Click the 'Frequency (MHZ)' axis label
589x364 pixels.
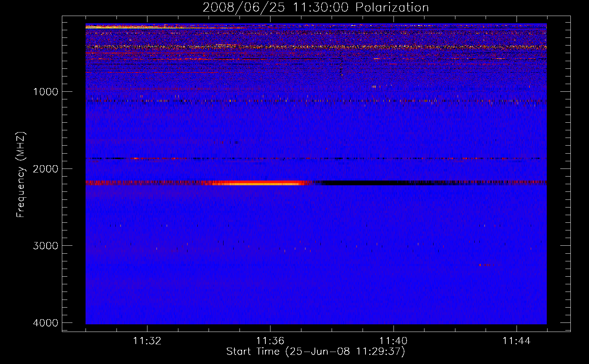(21, 175)
